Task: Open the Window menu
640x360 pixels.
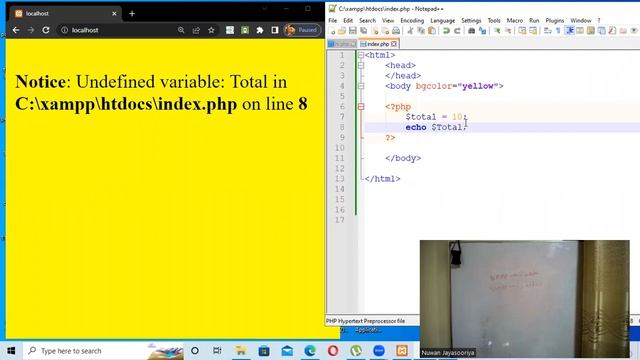Action: (581, 20)
